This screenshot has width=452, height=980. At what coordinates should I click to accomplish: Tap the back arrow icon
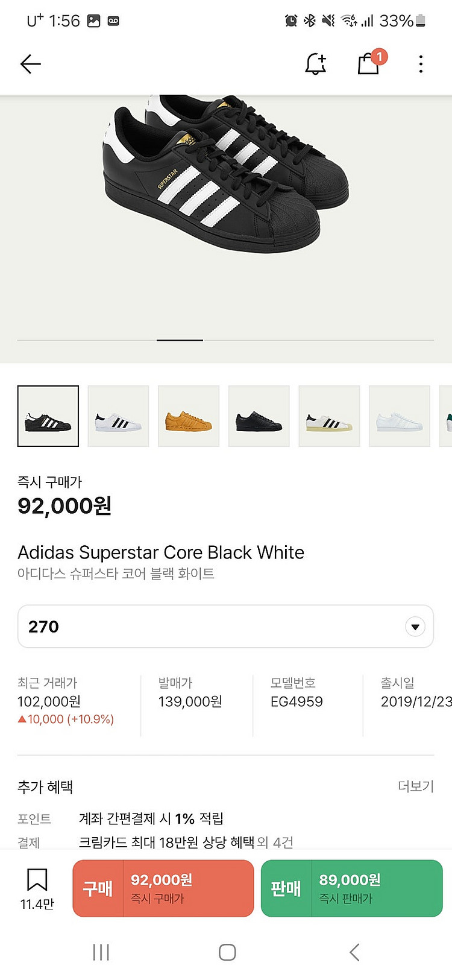point(30,64)
